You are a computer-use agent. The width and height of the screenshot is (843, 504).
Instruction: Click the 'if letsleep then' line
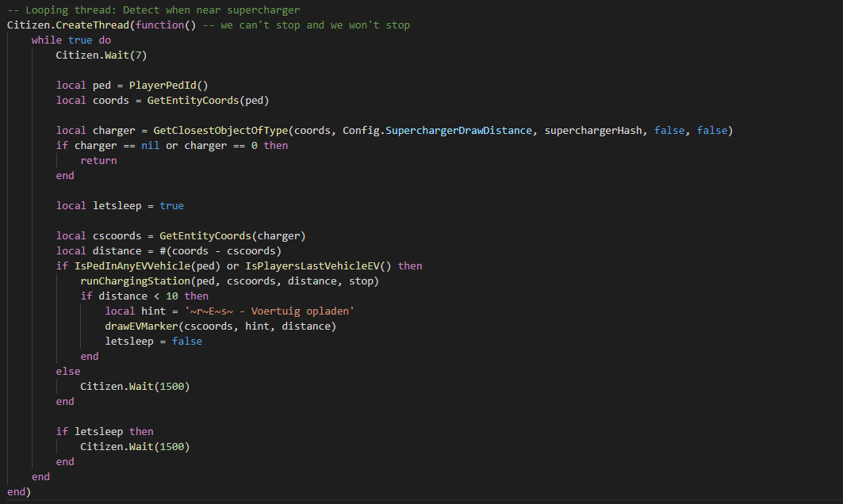pyautogui.click(x=105, y=431)
